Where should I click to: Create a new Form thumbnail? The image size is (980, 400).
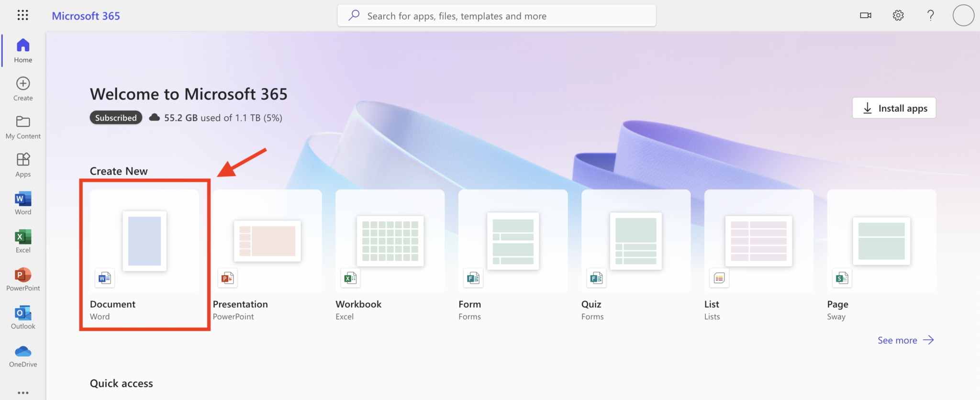[x=513, y=241]
